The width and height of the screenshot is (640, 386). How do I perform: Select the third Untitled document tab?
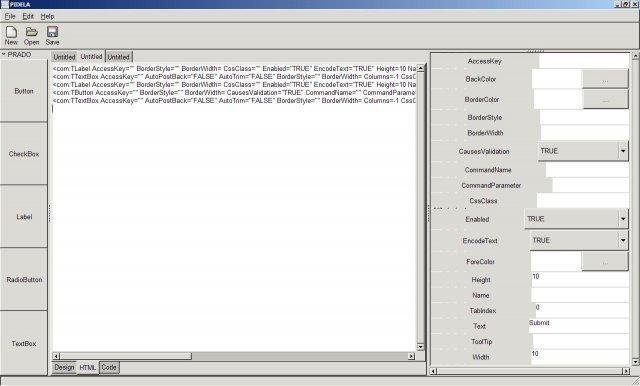118,57
